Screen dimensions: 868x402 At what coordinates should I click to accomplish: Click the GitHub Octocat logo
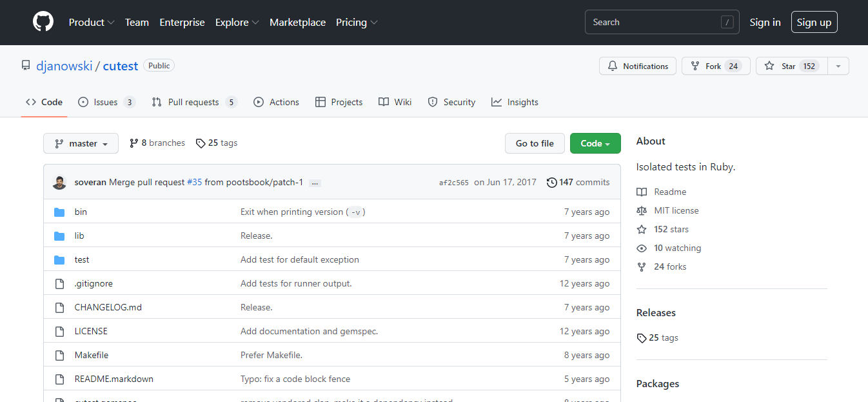tap(43, 22)
